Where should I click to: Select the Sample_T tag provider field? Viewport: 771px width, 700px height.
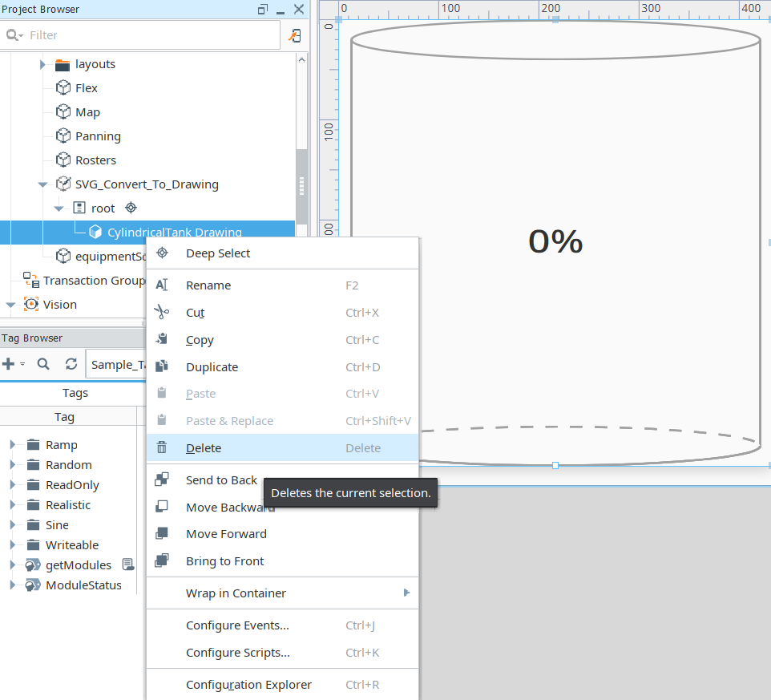[115, 363]
